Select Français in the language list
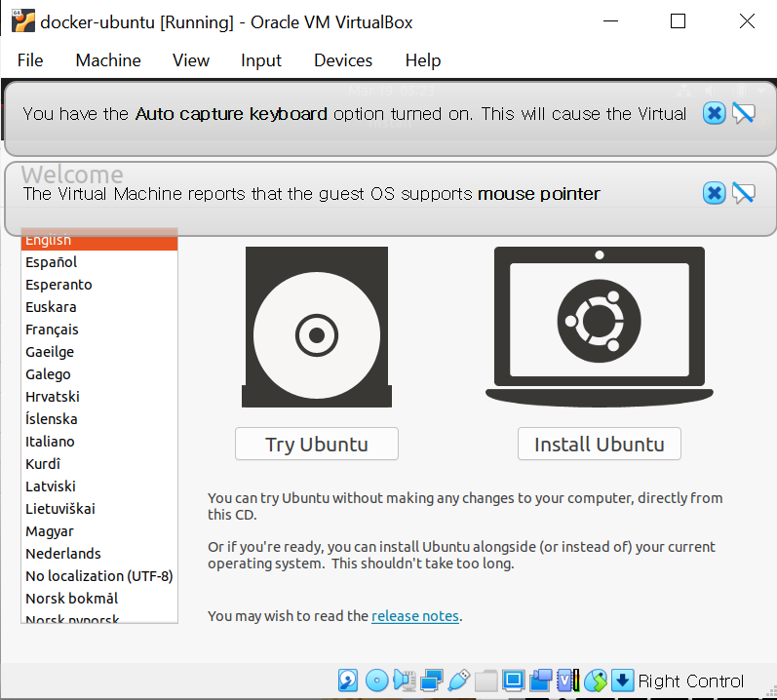Image resolution: width=777 pixels, height=700 pixels. point(99,330)
